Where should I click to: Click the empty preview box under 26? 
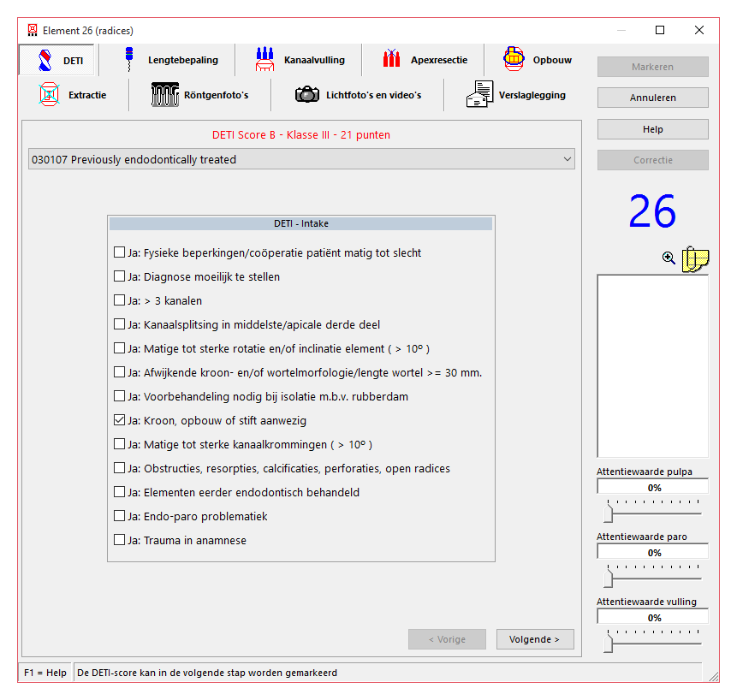(652, 365)
